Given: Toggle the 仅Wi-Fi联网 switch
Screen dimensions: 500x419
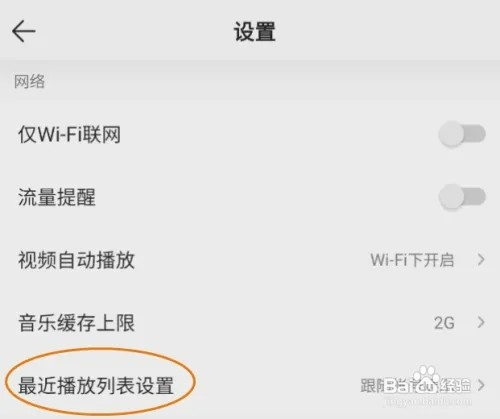Looking at the screenshot, I should click(x=462, y=134).
